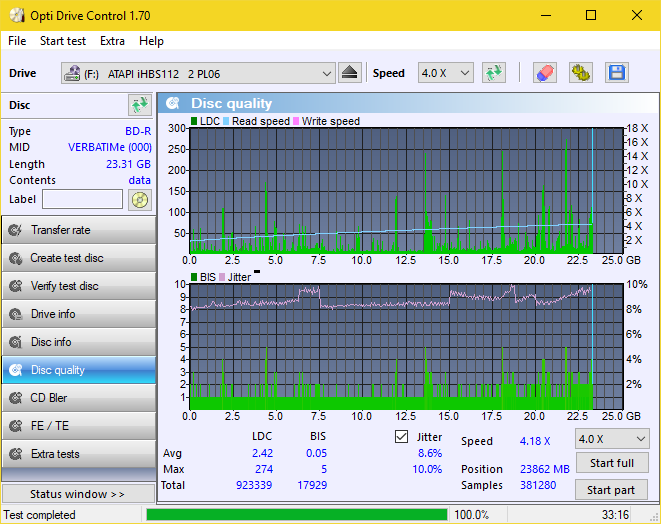Click the pink Write speed legend swatch

coord(296,121)
